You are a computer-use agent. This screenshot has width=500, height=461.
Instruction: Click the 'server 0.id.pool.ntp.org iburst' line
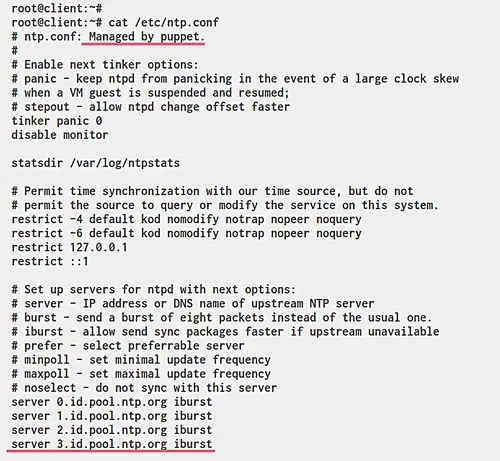[112, 402]
